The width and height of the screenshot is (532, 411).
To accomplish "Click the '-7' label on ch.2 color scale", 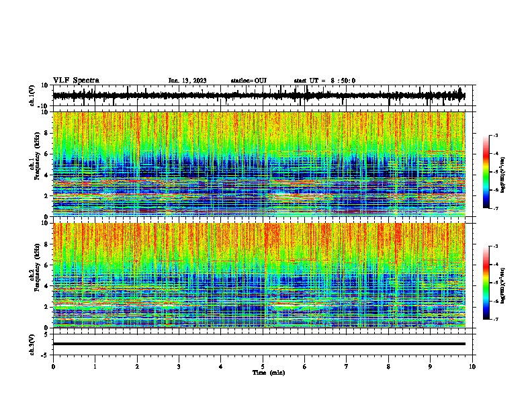I will [x=495, y=319].
